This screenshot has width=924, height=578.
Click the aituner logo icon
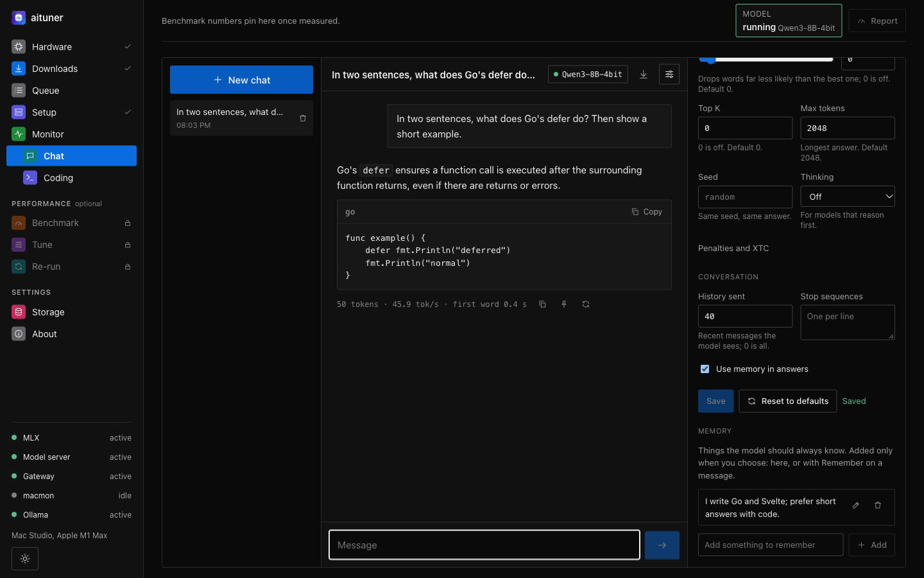pos(19,18)
